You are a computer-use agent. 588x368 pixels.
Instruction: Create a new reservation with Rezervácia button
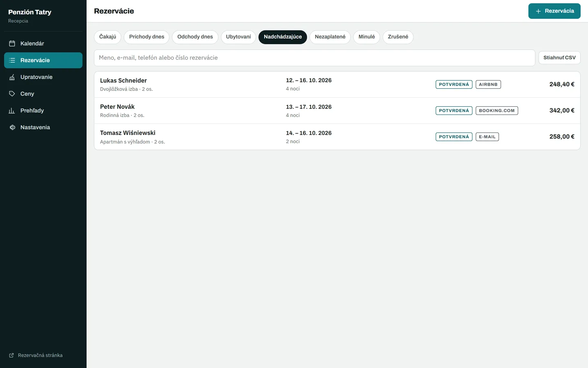pyautogui.click(x=554, y=11)
